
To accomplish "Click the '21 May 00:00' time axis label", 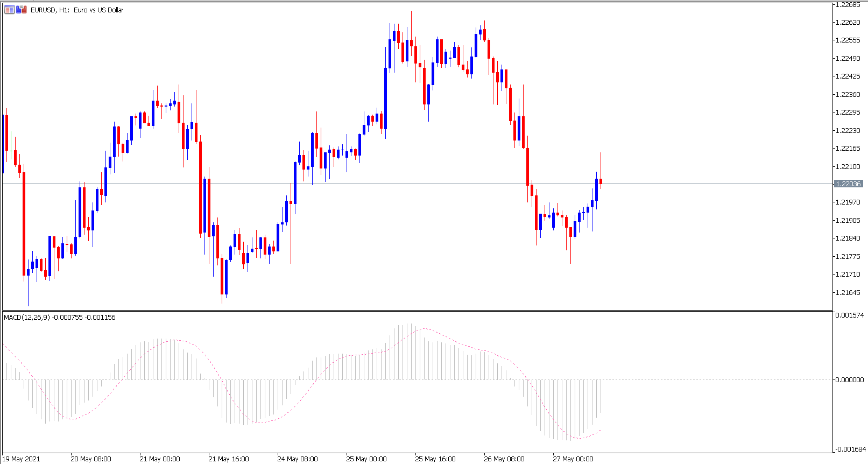I will click(160, 459).
